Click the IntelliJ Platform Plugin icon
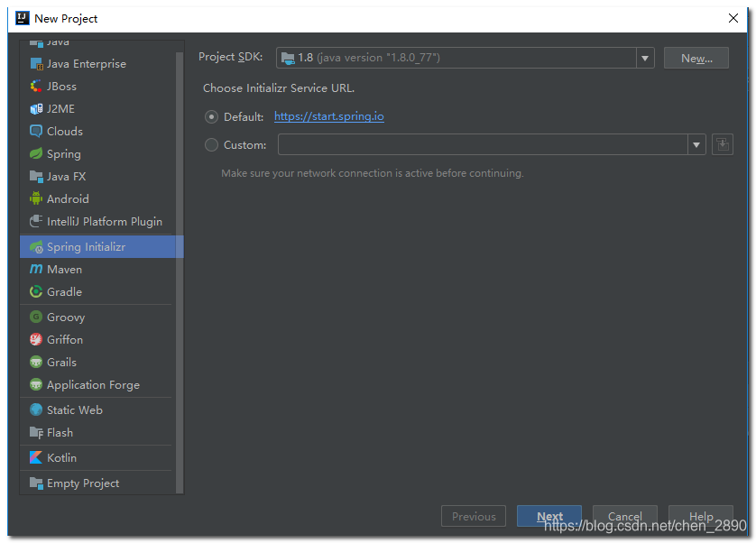 [x=36, y=221]
